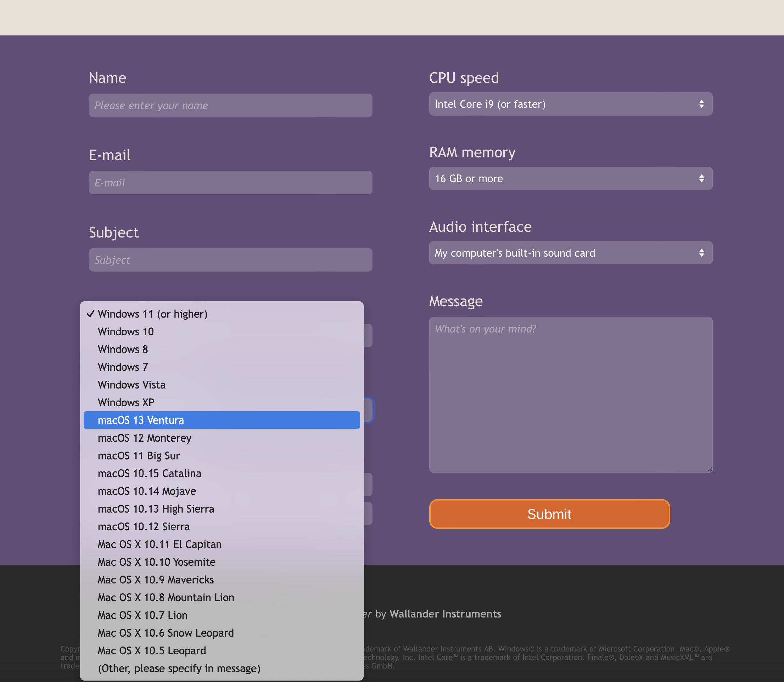
Task: Select Windows 11 (or higher) checked option
Action: pos(152,314)
